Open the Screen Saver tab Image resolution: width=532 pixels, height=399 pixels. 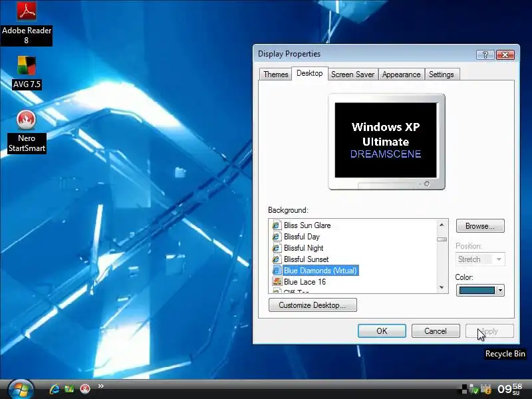click(x=353, y=74)
